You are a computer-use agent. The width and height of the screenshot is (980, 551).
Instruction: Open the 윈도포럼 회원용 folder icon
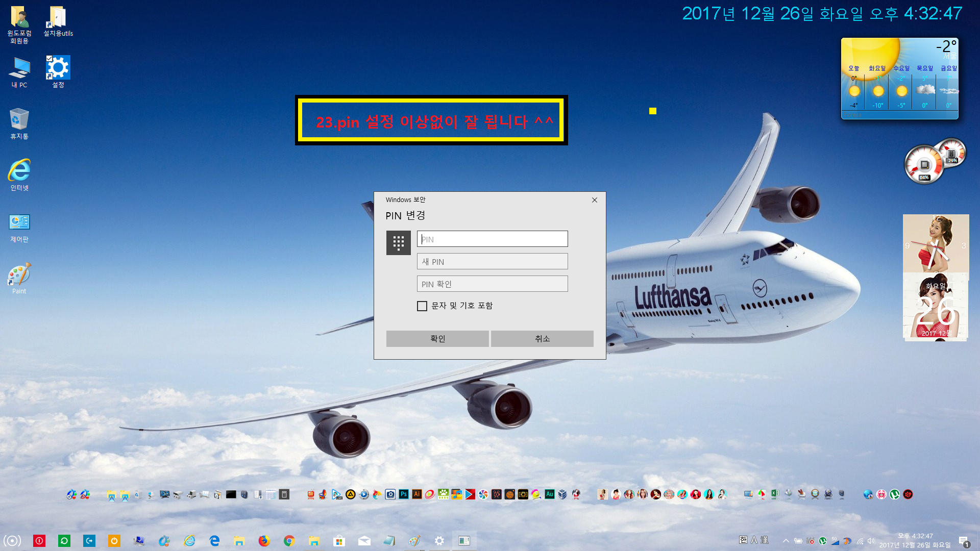point(19,24)
